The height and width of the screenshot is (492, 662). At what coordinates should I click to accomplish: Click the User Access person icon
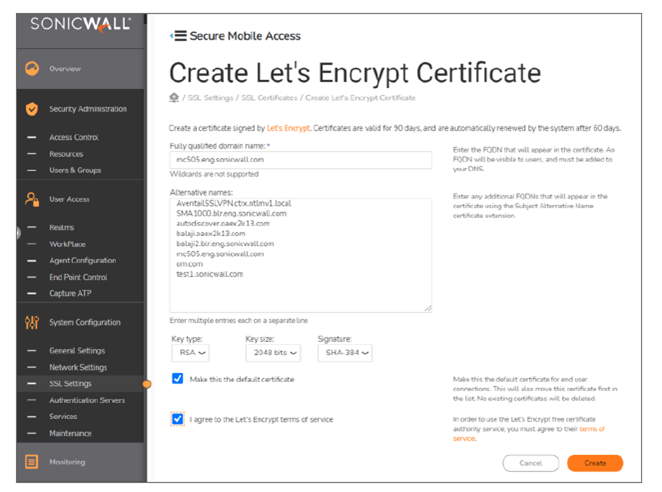(31, 199)
